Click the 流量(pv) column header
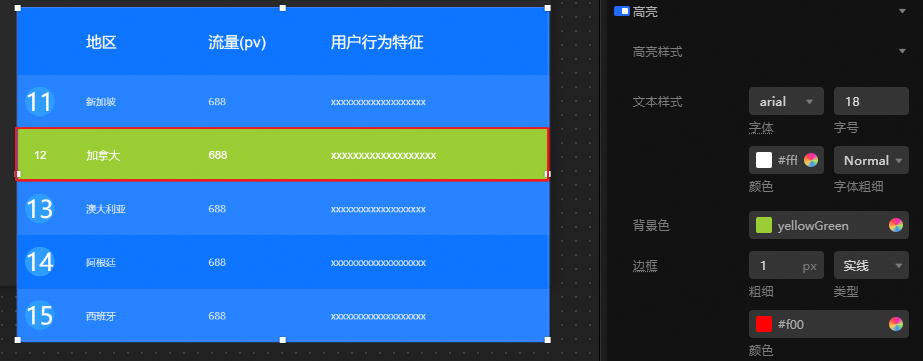Image resolution: width=923 pixels, height=361 pixels. point(237,42)
